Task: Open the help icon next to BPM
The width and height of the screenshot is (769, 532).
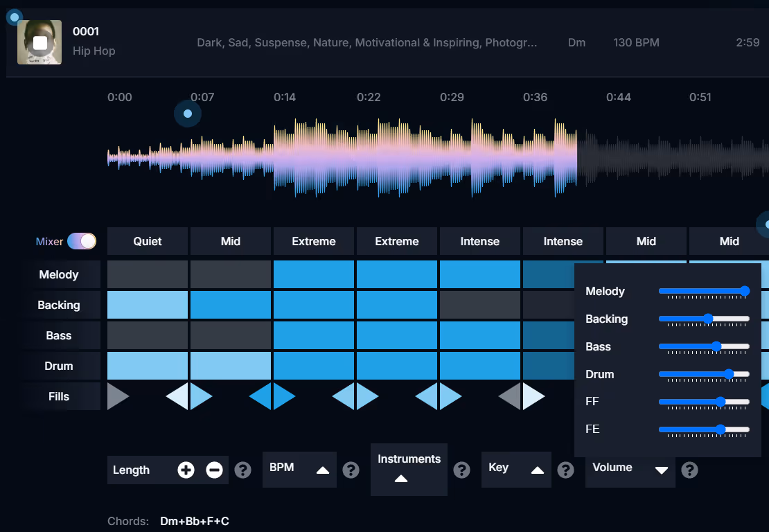Action: 351,470
